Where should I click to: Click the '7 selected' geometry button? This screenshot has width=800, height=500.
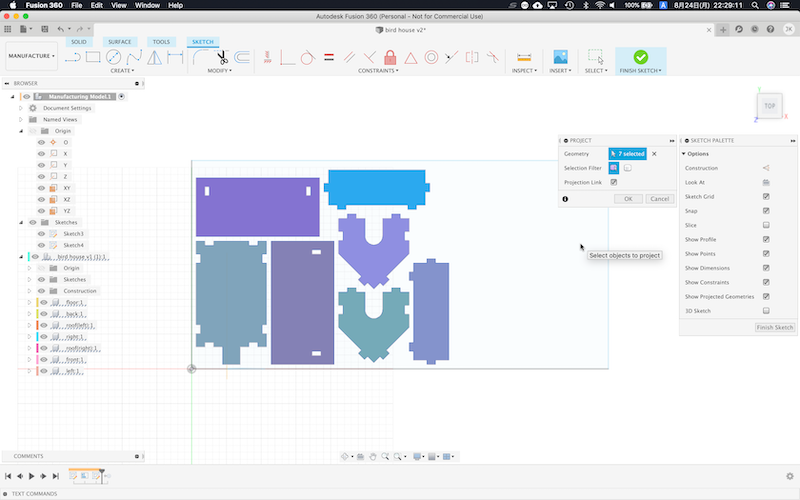[628, 154]
